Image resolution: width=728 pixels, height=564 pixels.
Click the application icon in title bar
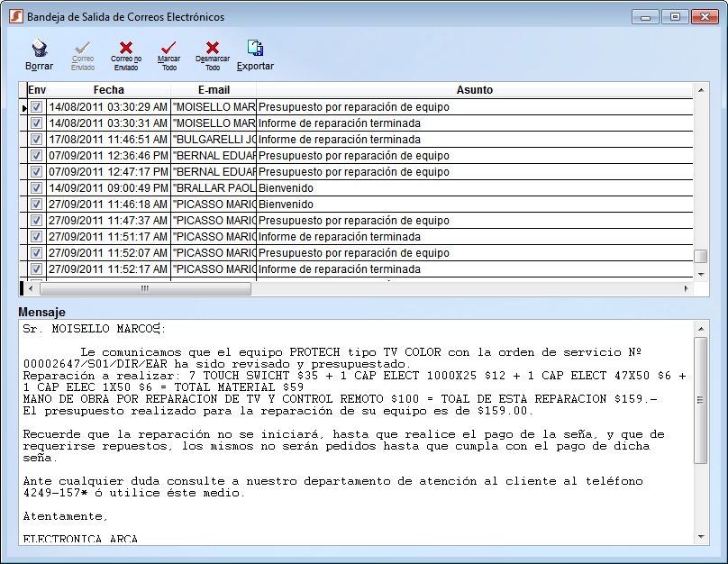[x=15, y=16]
